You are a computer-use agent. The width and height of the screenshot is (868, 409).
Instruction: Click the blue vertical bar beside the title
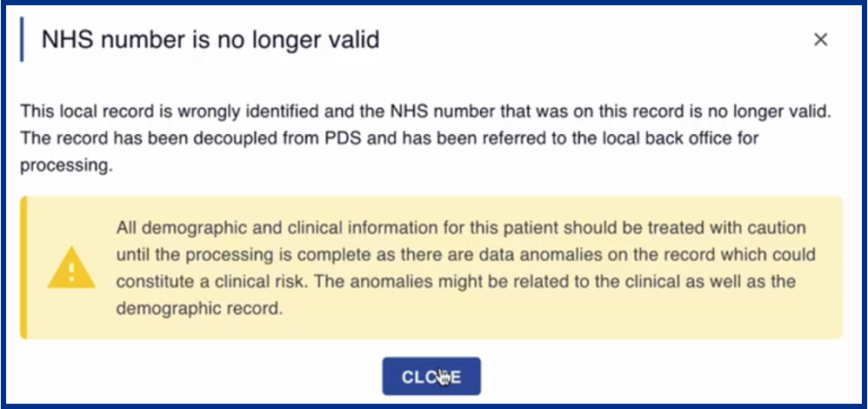(x=22, y=39)
